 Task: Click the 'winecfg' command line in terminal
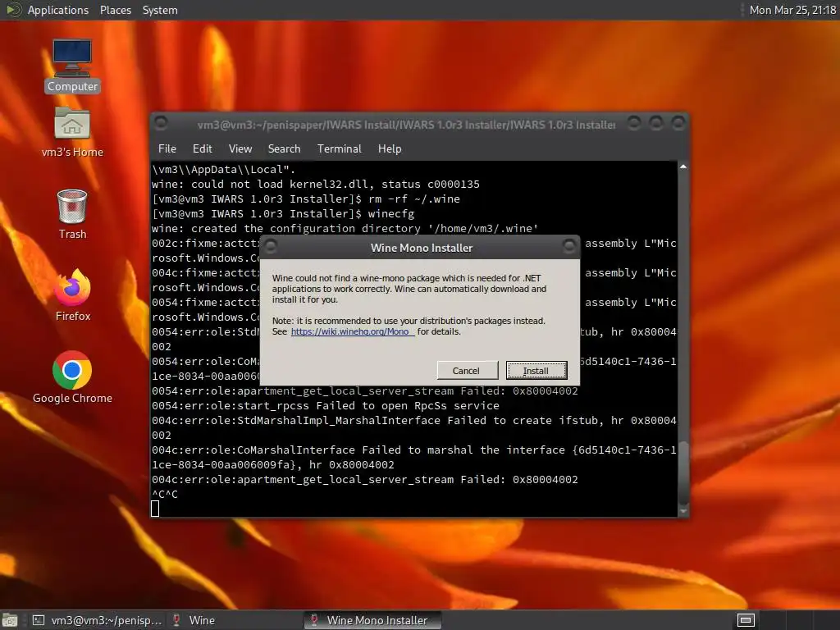(x=283, y=214)
